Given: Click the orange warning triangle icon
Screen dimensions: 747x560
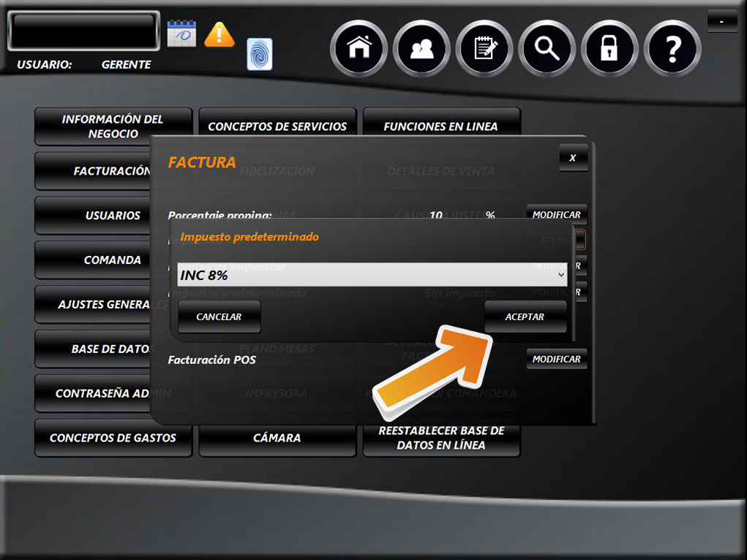Looking at the screenshot, I should click(219, 34).
